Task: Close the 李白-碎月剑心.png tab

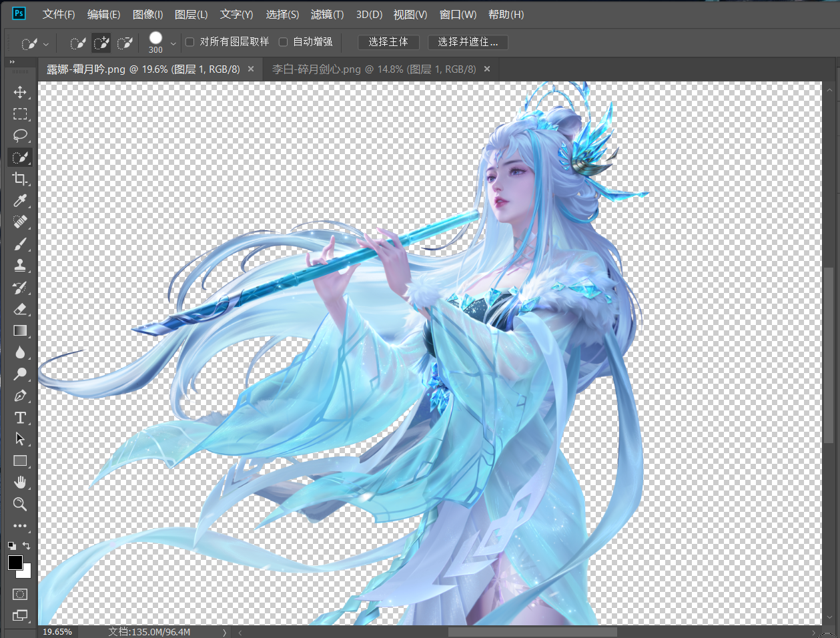Action: pos(487,69)
